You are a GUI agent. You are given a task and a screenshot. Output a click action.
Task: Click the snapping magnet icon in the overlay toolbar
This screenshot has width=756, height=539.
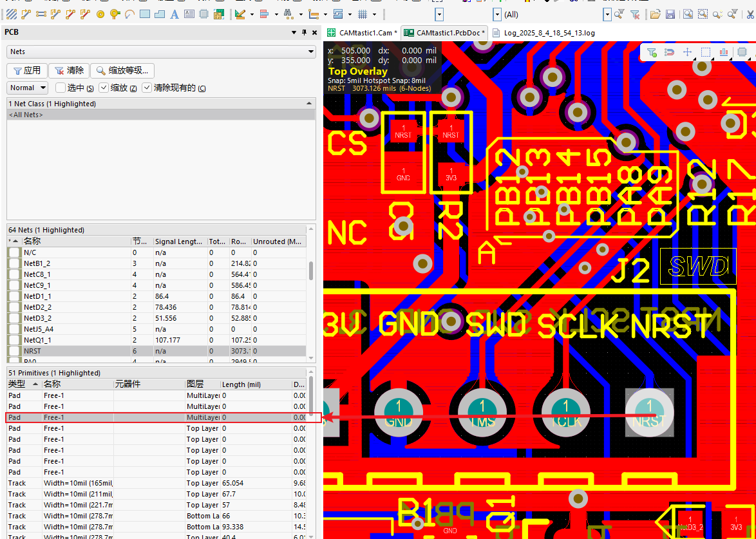[x=669, y=52]
